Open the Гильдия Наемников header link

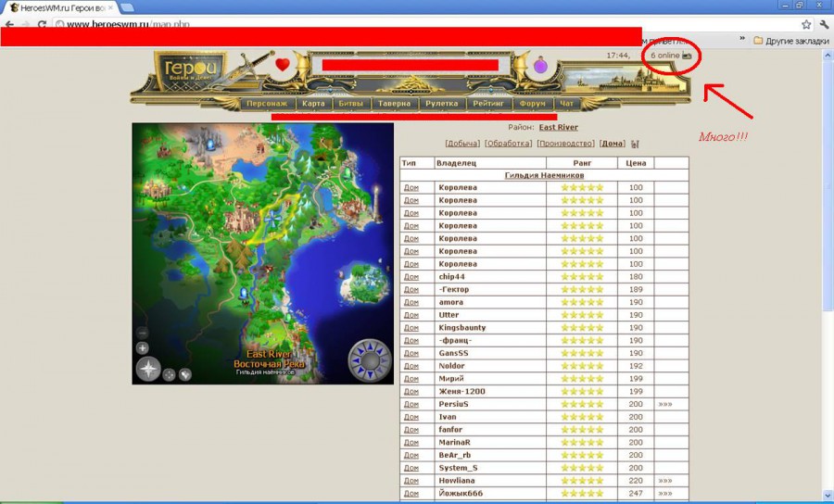(544, 175)
